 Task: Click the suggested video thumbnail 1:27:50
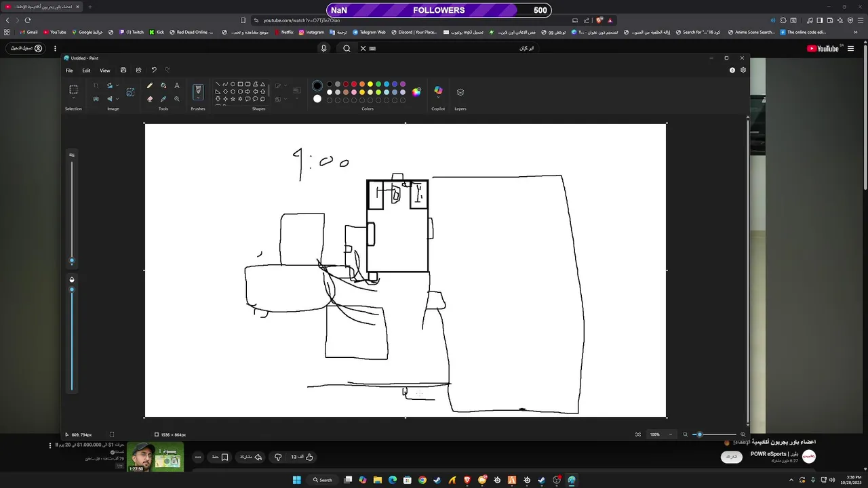(155, 456)
